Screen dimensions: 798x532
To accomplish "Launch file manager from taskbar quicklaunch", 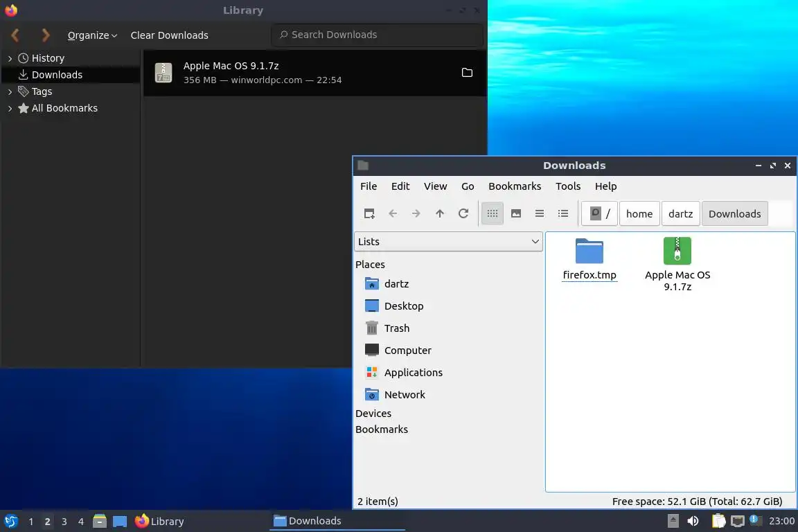I will 100,521.
